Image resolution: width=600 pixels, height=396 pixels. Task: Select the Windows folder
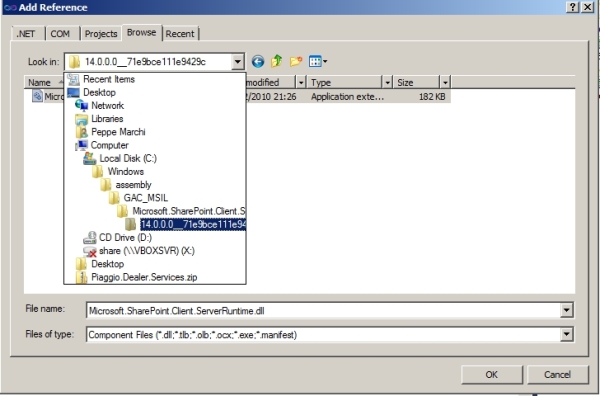126,171
